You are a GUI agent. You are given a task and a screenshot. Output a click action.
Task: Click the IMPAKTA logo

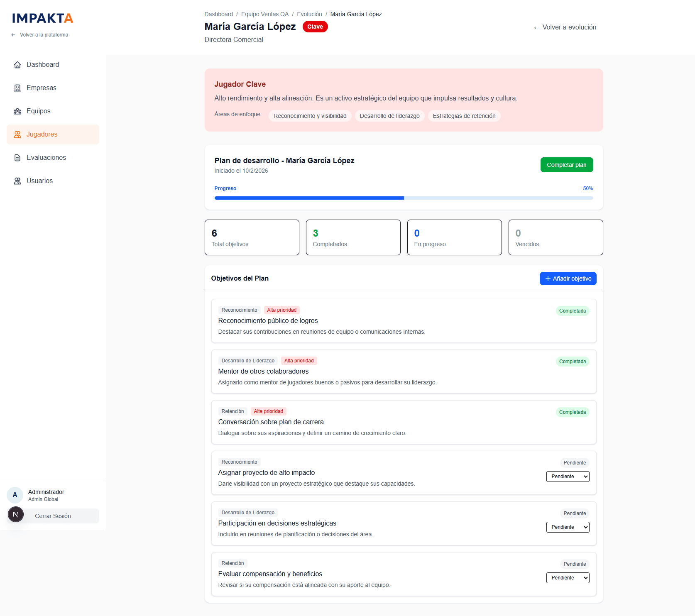tap(43, 18)
